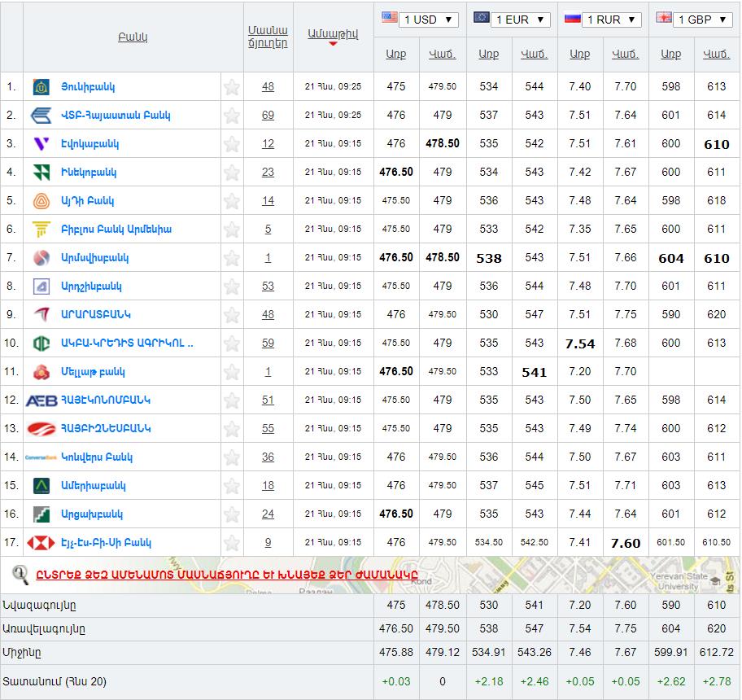Click the green Ameriabank logo
The width and height of the screenshot is (742, 700).
point(41,486)
